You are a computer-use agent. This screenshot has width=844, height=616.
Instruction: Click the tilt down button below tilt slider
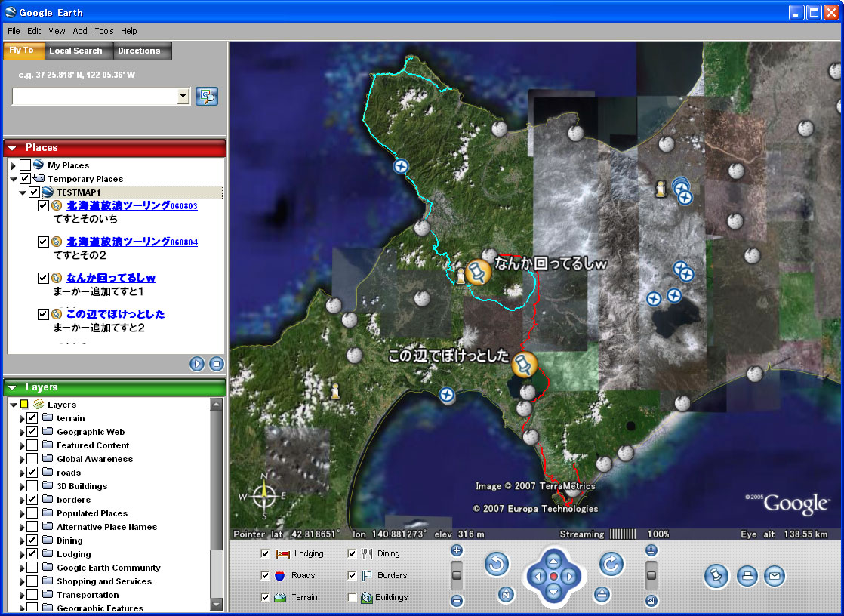click(651, 600)
